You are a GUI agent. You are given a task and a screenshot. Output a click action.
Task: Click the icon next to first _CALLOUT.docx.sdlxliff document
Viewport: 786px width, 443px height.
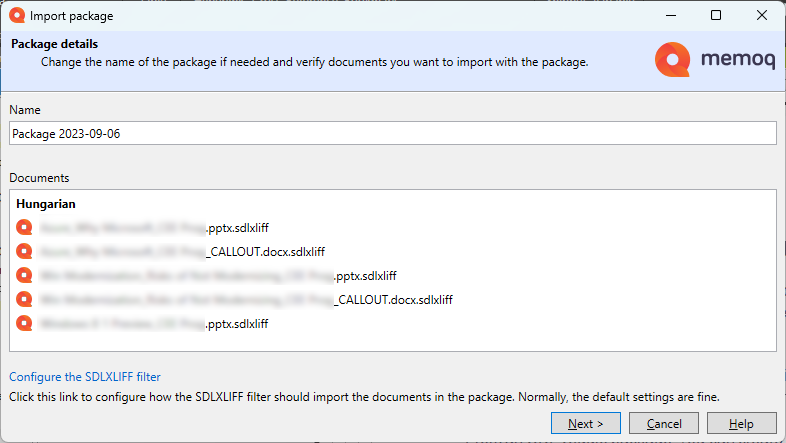point(24,252)
